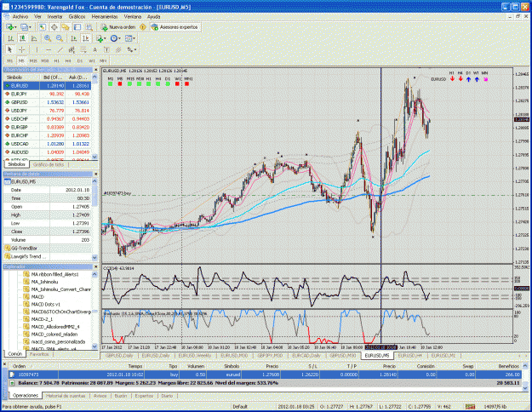532x412 pixels.
Task: Switch chart to MN timeframe
Action: [103, 60]
